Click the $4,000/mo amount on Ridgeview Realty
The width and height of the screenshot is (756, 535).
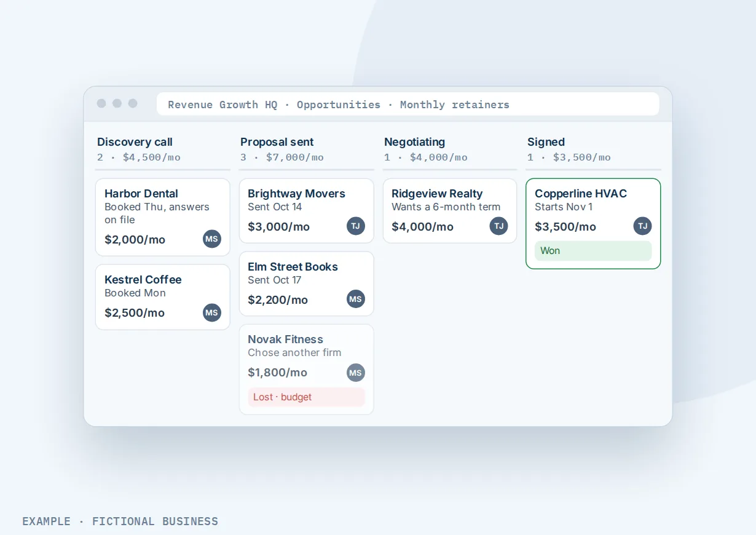423,226
